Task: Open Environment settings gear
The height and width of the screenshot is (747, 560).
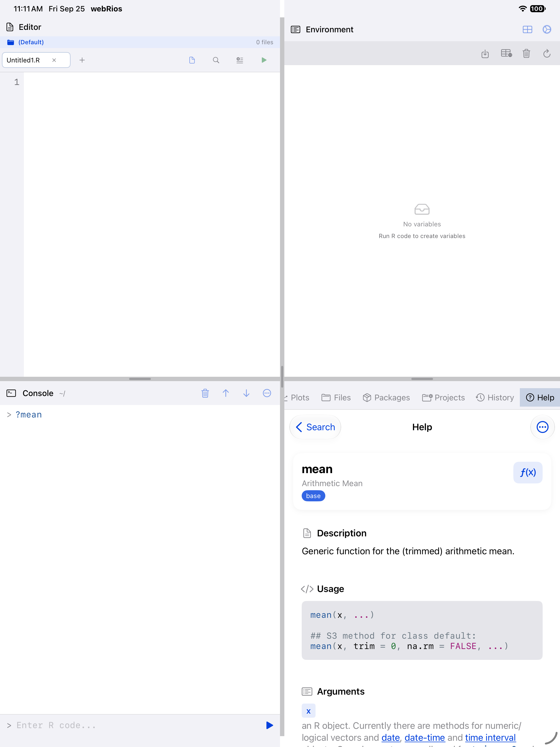Action: point(547,30)
